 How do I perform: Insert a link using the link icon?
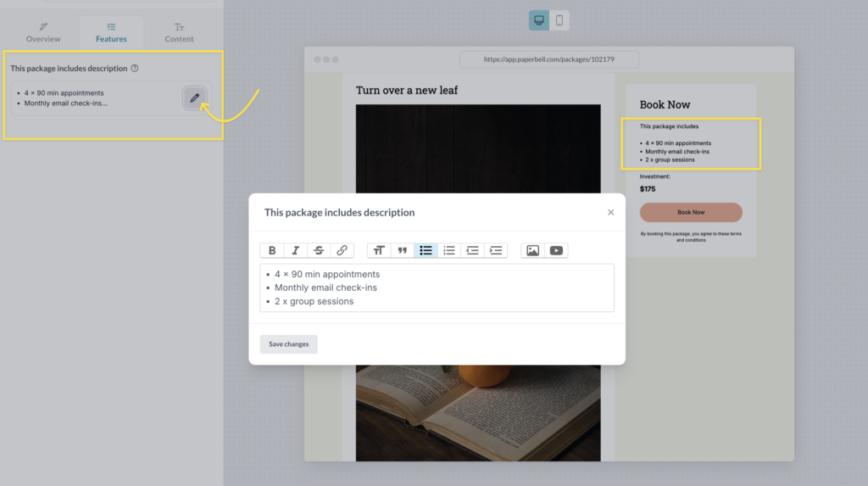pyautogui.click(x=342, y=250)
